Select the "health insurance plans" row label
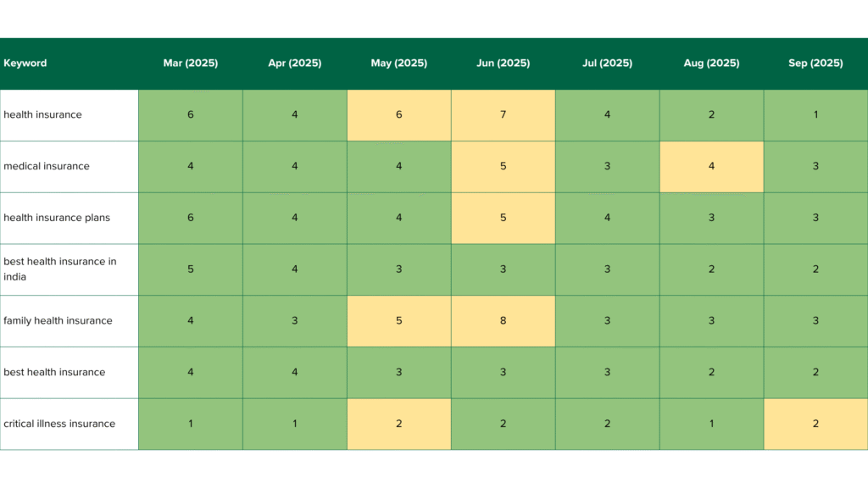 coord(57,218)
